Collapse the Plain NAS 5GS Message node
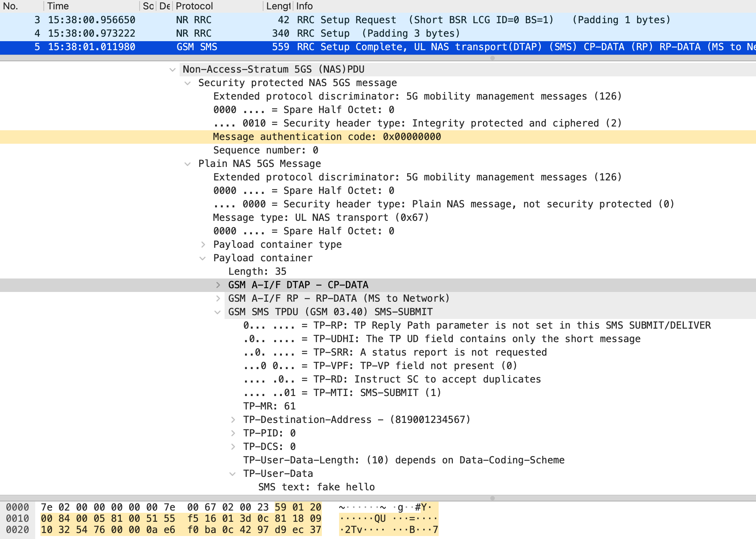Screen dimensions: 756x539 [188, 164]
